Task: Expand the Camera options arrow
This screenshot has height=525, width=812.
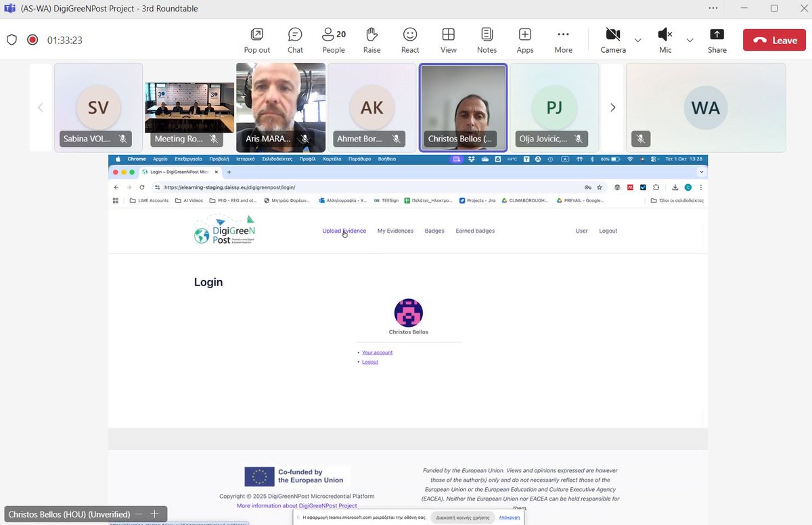Action: [x=638, y=40]
